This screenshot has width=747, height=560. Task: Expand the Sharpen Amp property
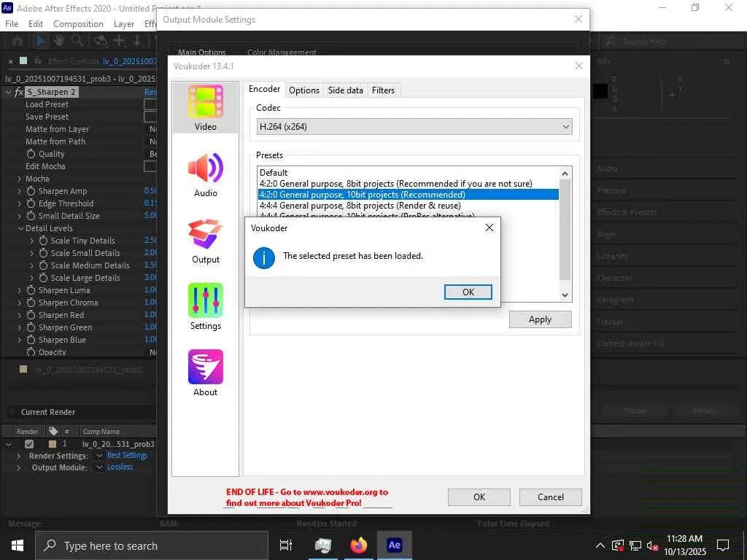[19, 191]
